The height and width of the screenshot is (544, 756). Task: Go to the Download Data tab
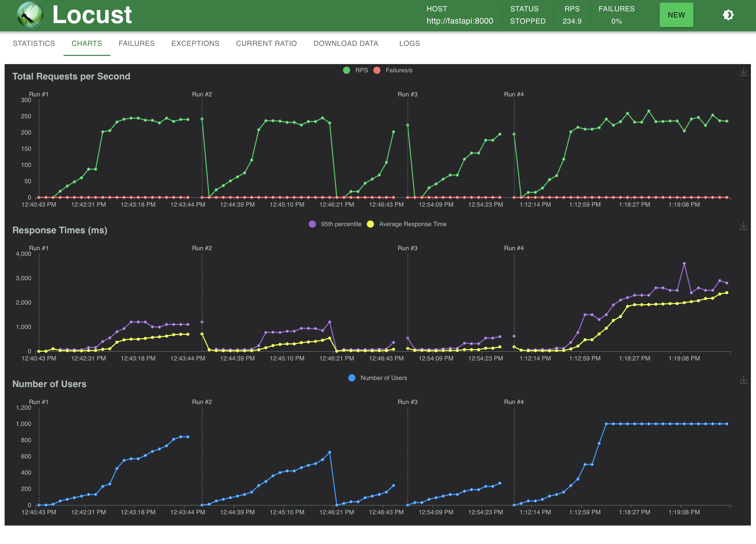(x=346, y=43)
